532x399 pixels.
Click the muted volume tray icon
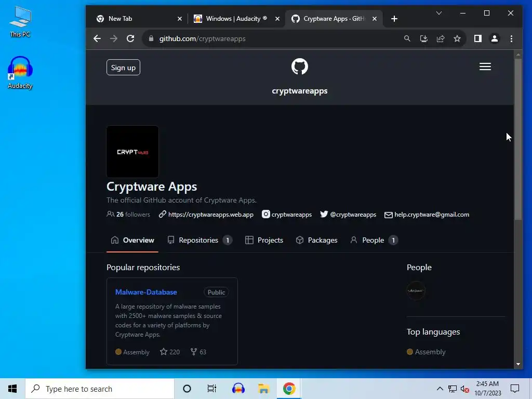[465, 389]
